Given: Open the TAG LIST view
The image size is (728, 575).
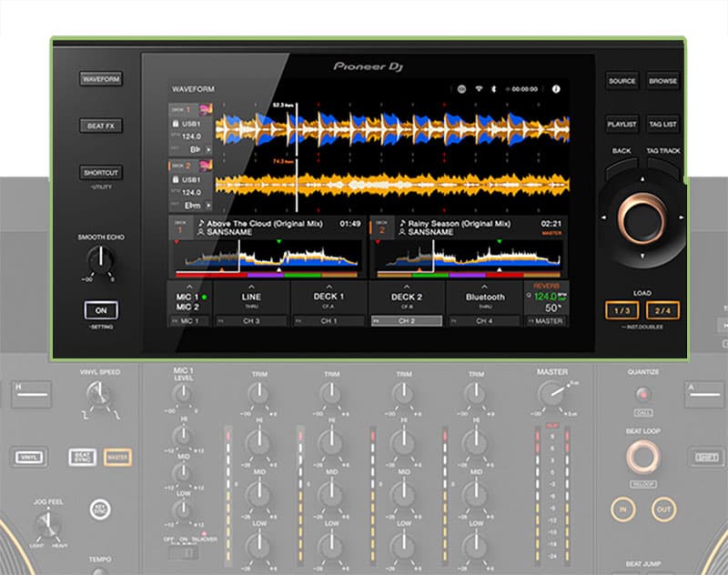Looking at the screenshot, I should tap(663, 125).
